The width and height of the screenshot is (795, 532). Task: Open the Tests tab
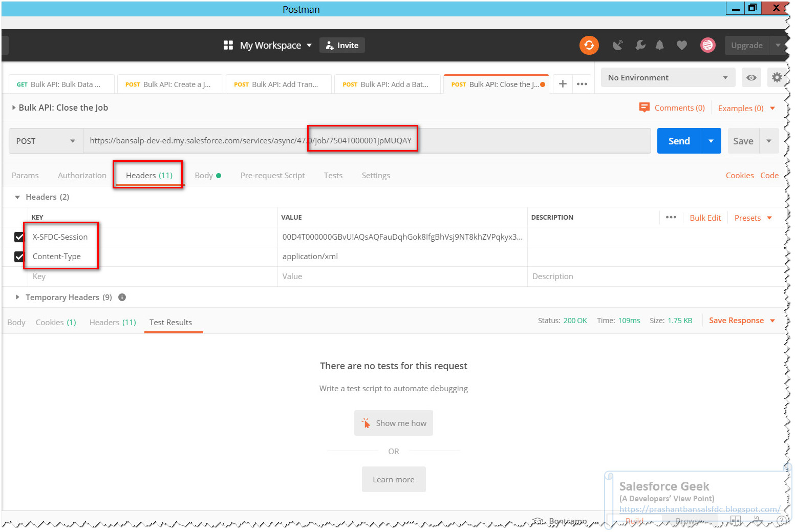[333, 175]
